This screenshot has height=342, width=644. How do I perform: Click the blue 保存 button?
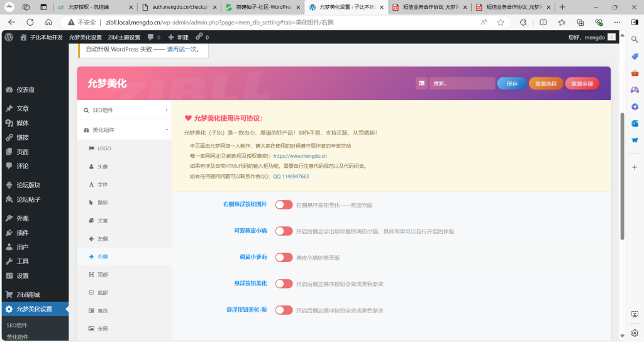coord(511,84)
